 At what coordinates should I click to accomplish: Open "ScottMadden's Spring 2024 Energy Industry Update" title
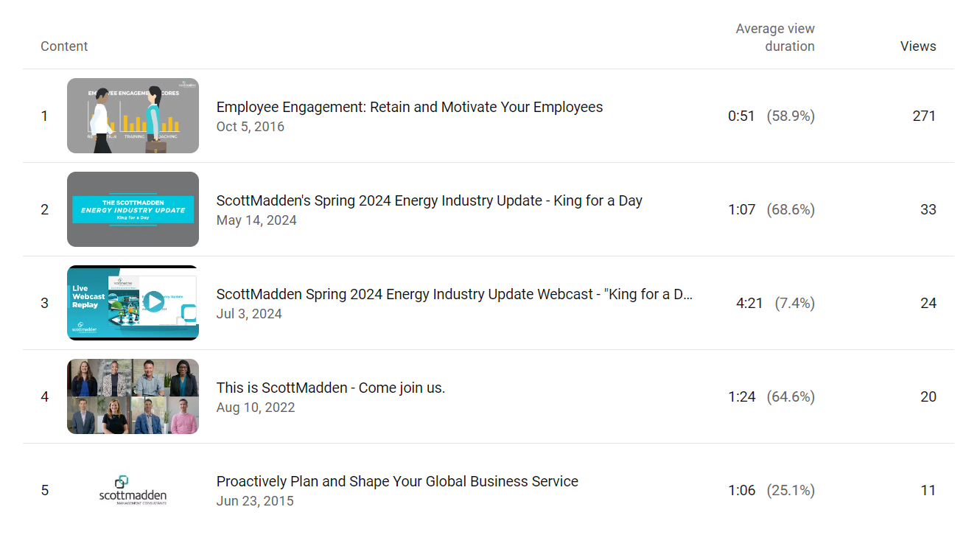point(429,201)
